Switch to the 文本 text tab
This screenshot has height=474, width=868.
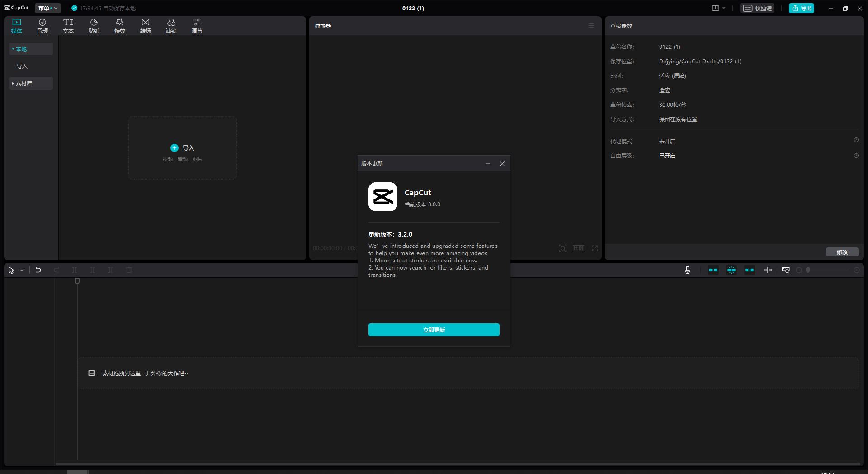click(x=68, y=26)
